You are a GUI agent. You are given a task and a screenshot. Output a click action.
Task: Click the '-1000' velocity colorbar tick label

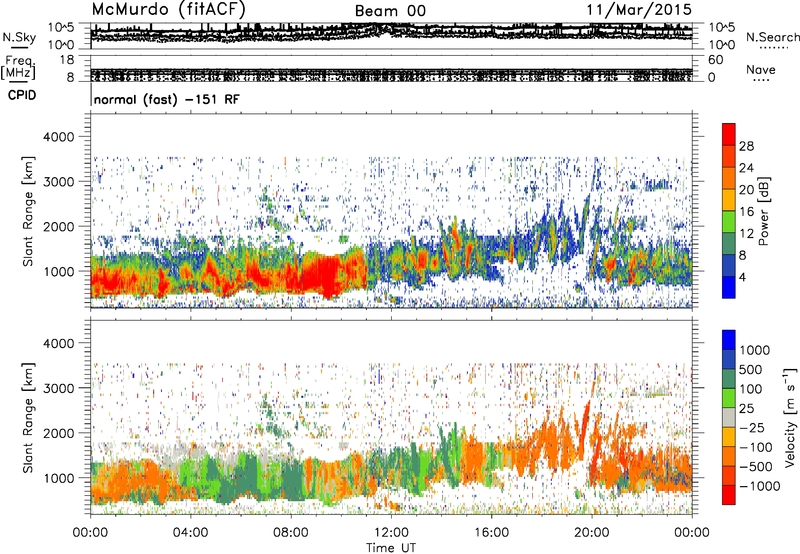tap(760, 486)
